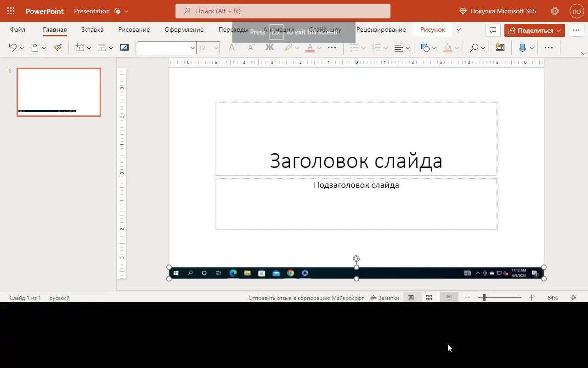Click the saved-status icon beside Presentation
Image resolution: width=588 pixels, height=368 pixels.
click(x=117, y=11)
